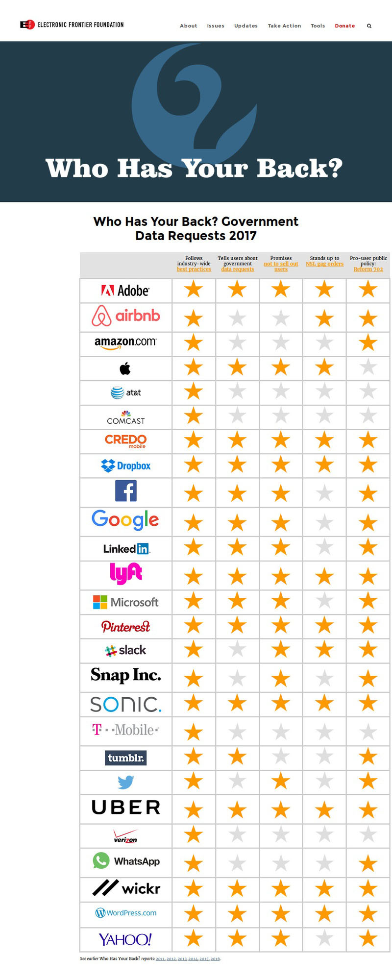Click the Uber logo
The height and width of the screenshot is (980, 392).
[126, 807]
